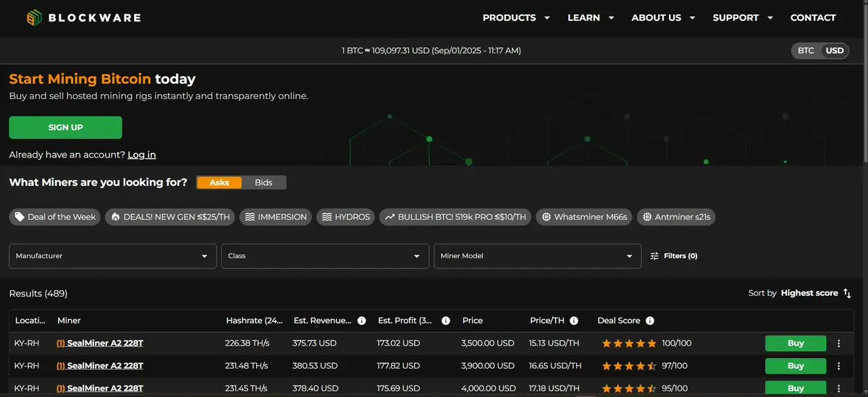Click the 100/100 star rating
This screenshot has height=397, width=868.
pyautogui.click(x=629, y=343)
